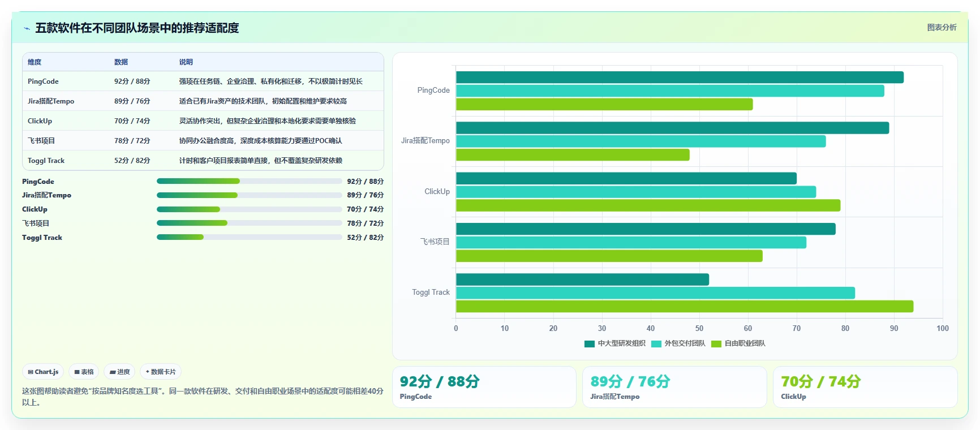Image resolution: width=980 pixels, height=430 pixels.
Task: Click the 图表分析 label in the header
Action: tap(942, 27)
